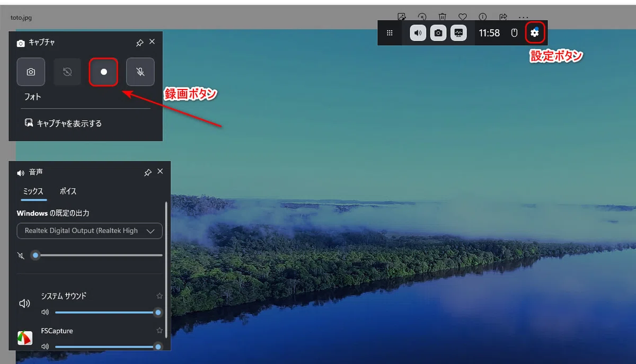The width and height of the screenshot is (636, 364).
Task: Open the Realtek Digital Output dropdown
Action: pos(90,230)
